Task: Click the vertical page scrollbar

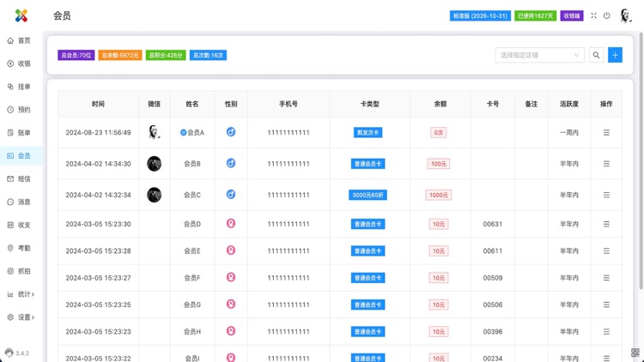Action: pyautogui.click(x=641, y=161)
